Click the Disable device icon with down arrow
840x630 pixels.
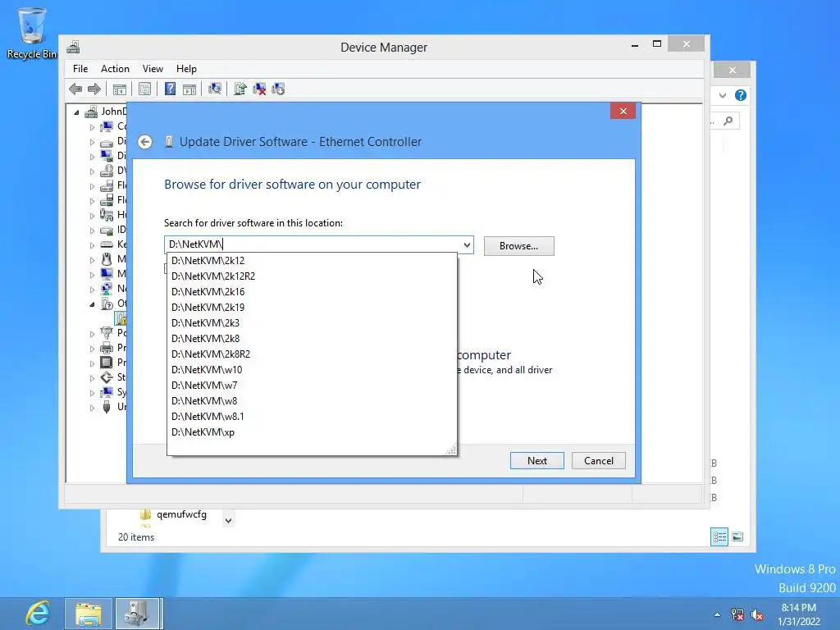[278, 89]
